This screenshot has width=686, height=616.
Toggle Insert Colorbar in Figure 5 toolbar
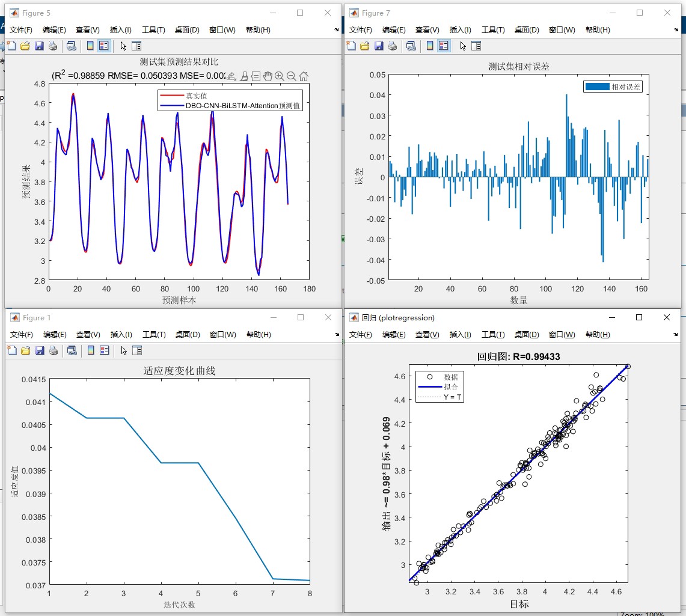90,46
